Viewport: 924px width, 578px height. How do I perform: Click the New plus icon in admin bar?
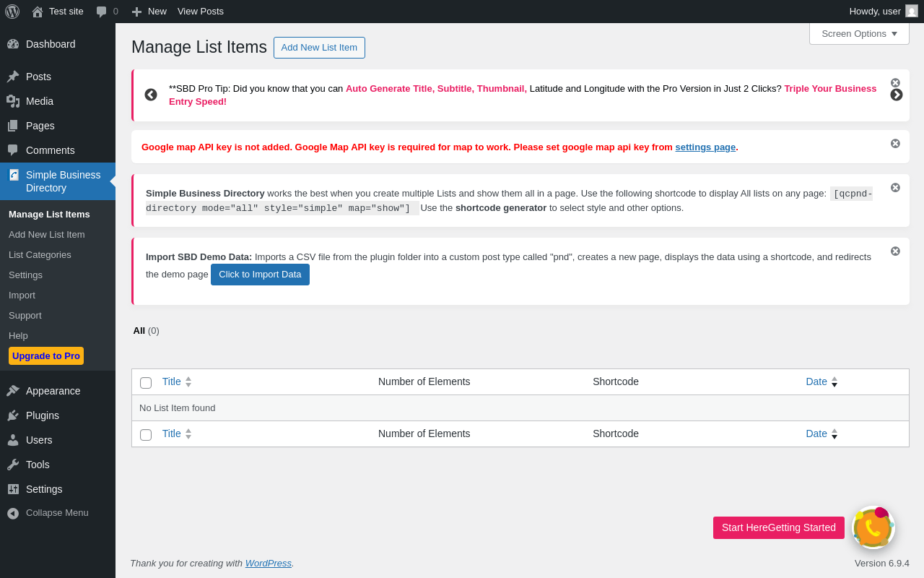coord(136,12)
